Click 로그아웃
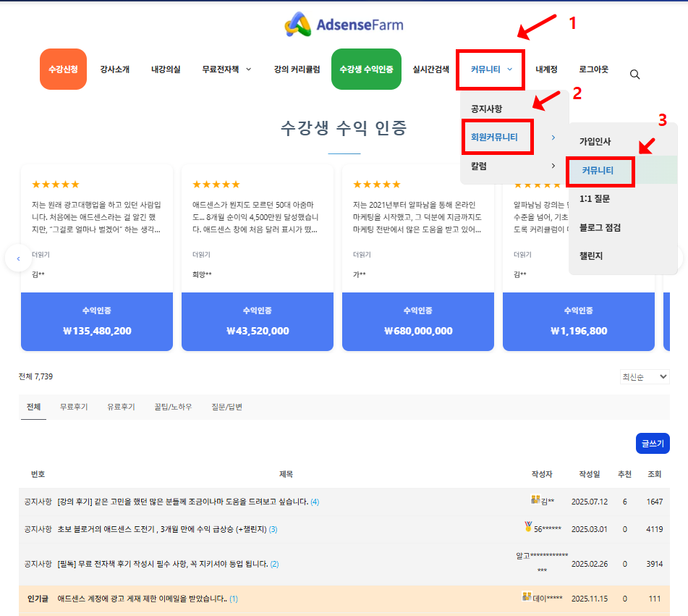This screenshot has width=688, height=616. (x=594, y=69)
